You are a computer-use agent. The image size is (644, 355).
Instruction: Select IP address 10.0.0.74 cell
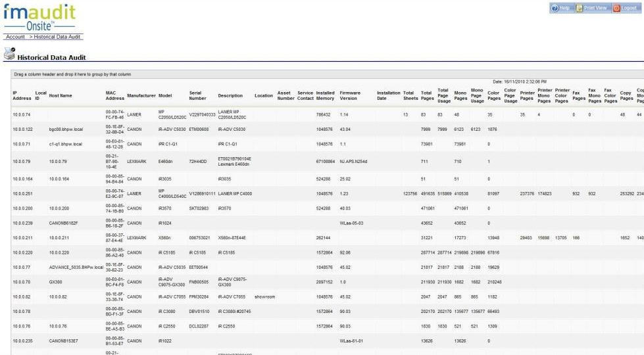pos(21,115)
